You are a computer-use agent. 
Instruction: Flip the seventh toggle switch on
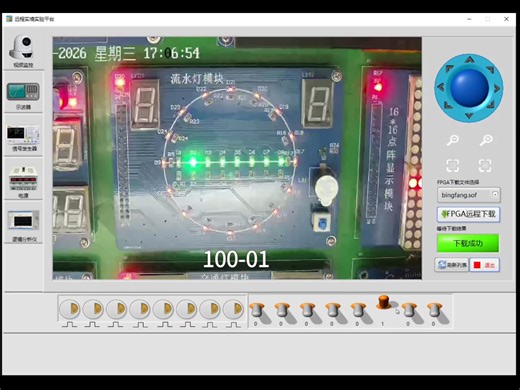tap(409, 310)
